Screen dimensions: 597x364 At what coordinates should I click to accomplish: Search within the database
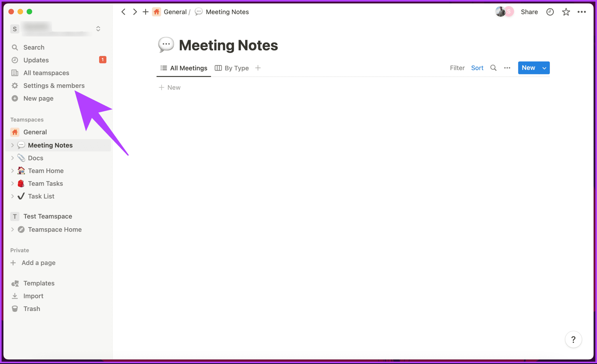point(493,68)
